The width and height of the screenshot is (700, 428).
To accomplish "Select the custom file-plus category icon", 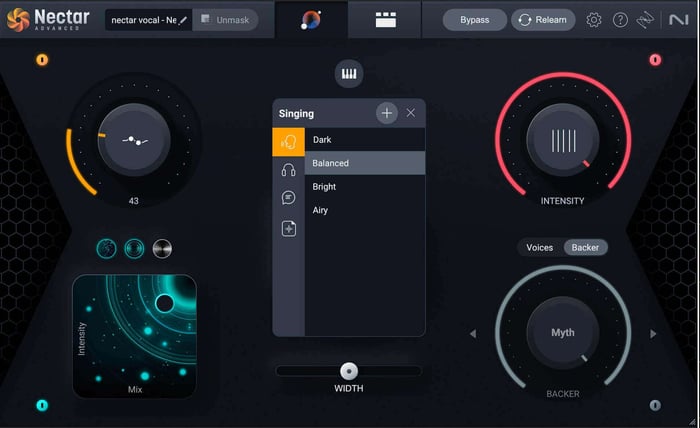I will coord(288,229).
